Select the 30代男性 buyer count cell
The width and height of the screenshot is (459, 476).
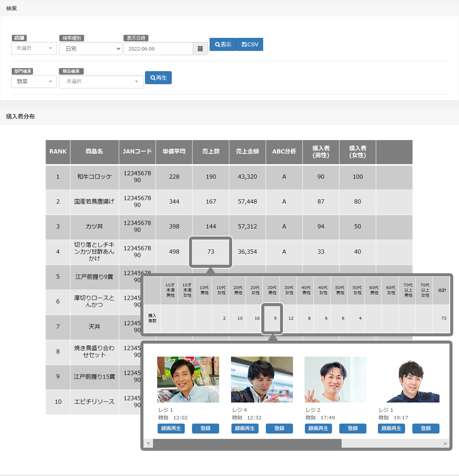click(272, 318)
